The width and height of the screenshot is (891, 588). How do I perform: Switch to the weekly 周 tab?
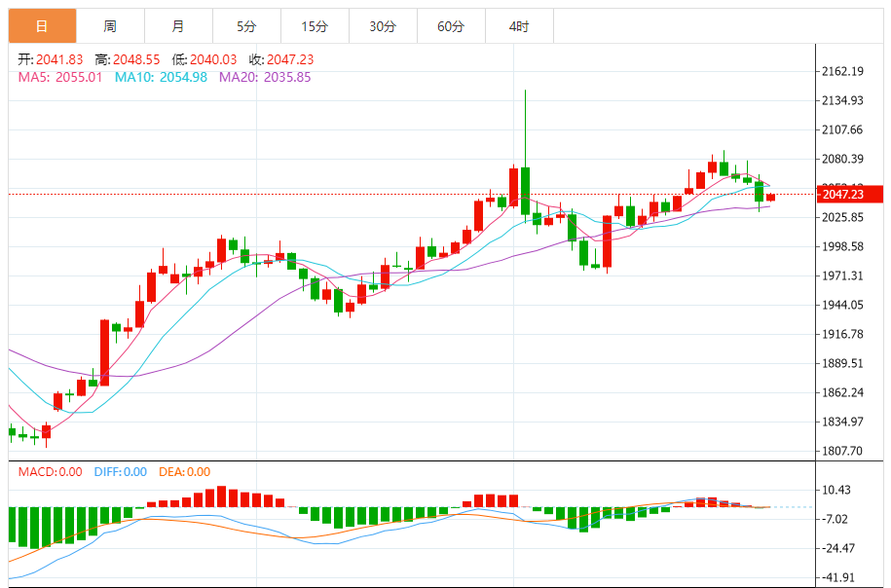(x=110, y=26)
